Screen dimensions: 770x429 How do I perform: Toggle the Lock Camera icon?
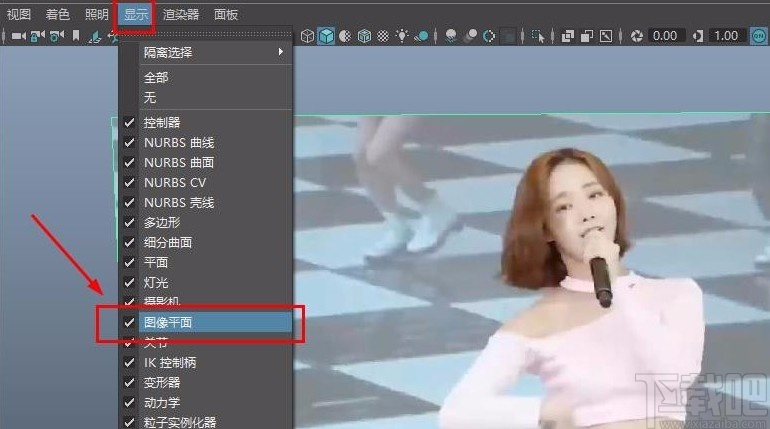coord(38,36)
